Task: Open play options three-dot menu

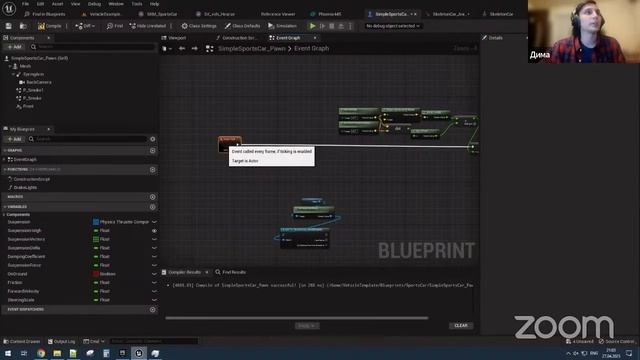Action: point(350,26)
